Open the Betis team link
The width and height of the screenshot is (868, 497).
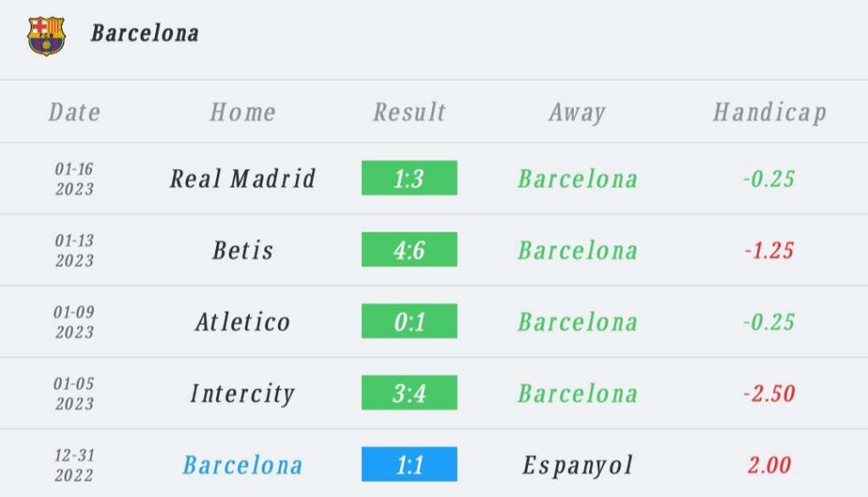pos(242,250)
